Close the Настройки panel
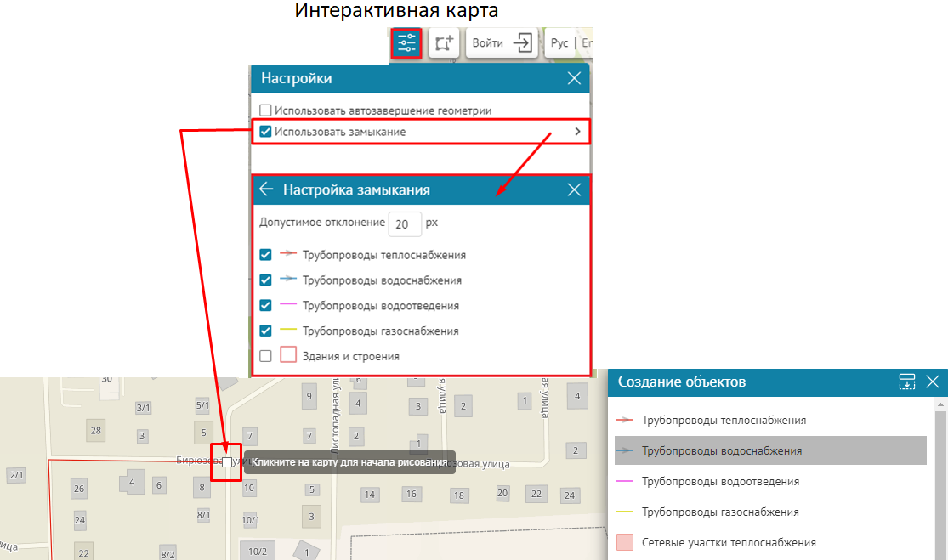The height and width of the screenshot is (560, 948). coord(574,78)
